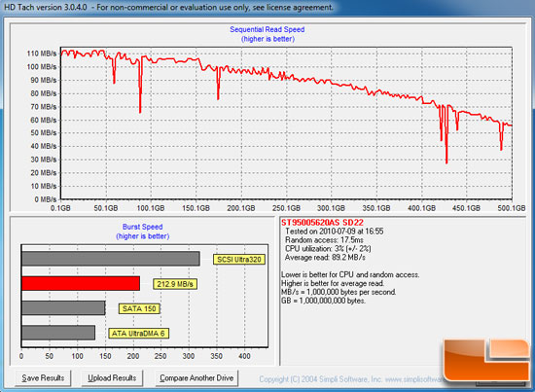Click the Burst Speed chart title
The width and height of the screenshot is (535, 392).
[143, 227]
